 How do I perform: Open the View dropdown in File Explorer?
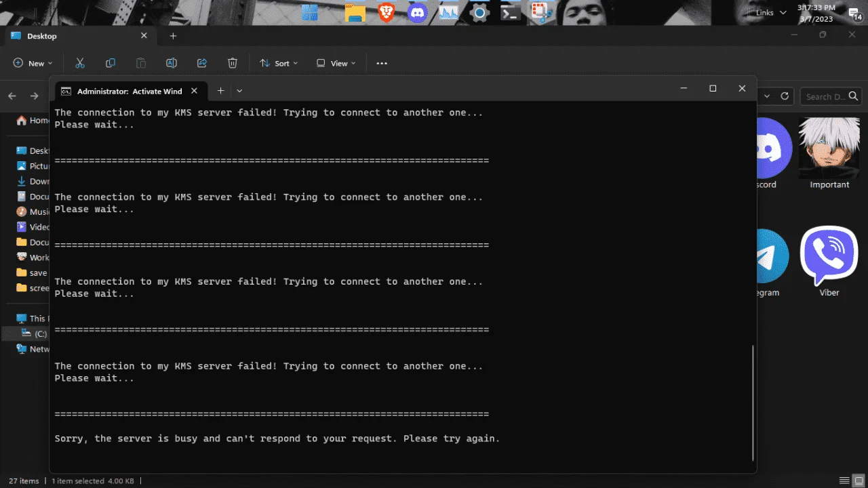(336, 63)
